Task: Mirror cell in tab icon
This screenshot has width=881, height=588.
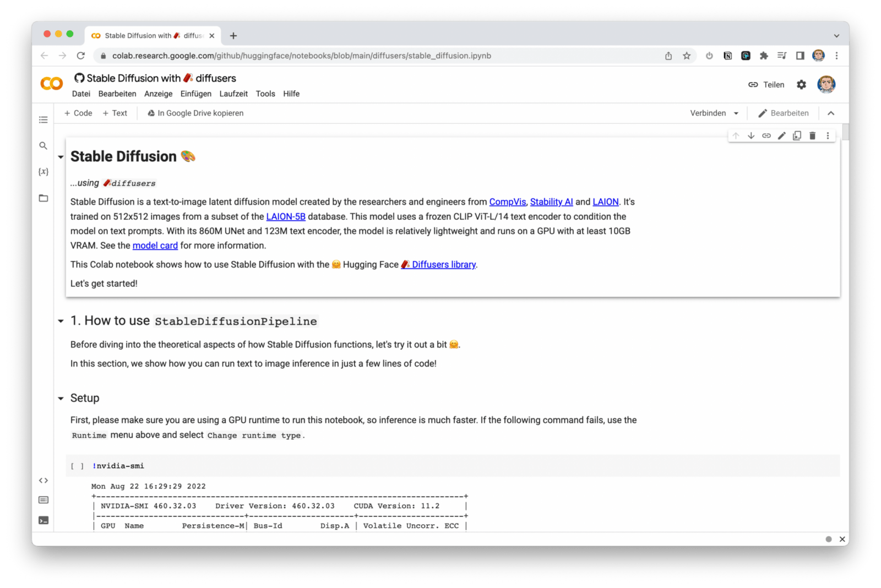Action: click(x=797, y=135)
